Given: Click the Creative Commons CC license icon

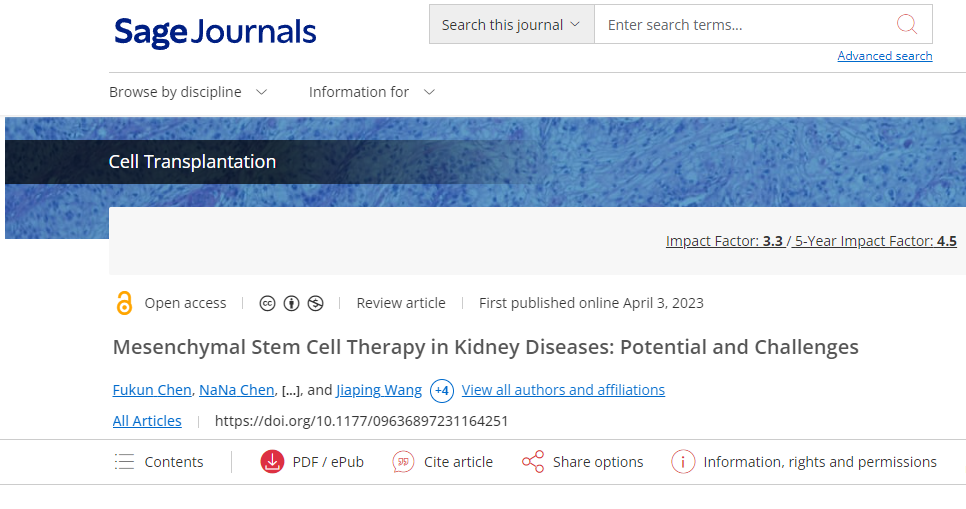Looking at the screenshot, I should (x=267, y=303).
